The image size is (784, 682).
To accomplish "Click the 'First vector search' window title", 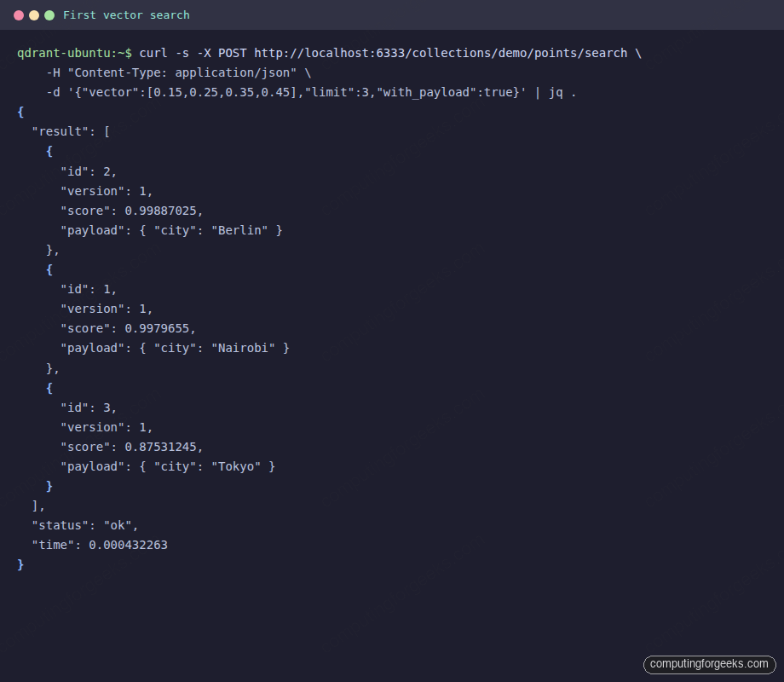I will (x=126, y=15).
